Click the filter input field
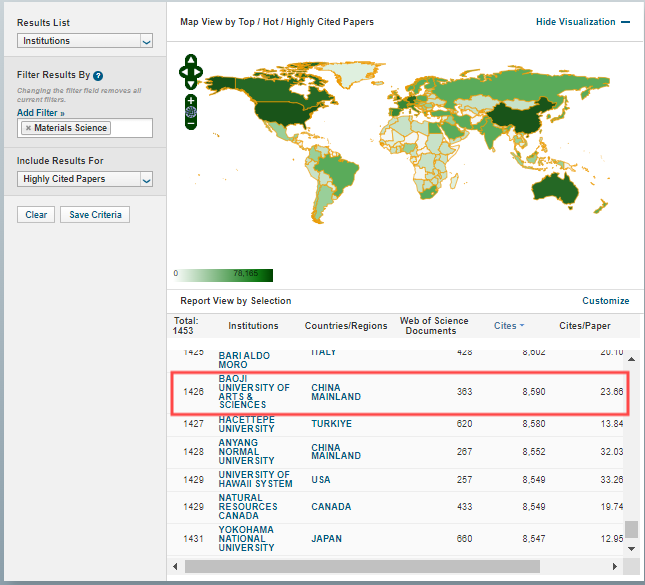The height and width of the screenshot is (585, 645). click(x=130, y=128)
